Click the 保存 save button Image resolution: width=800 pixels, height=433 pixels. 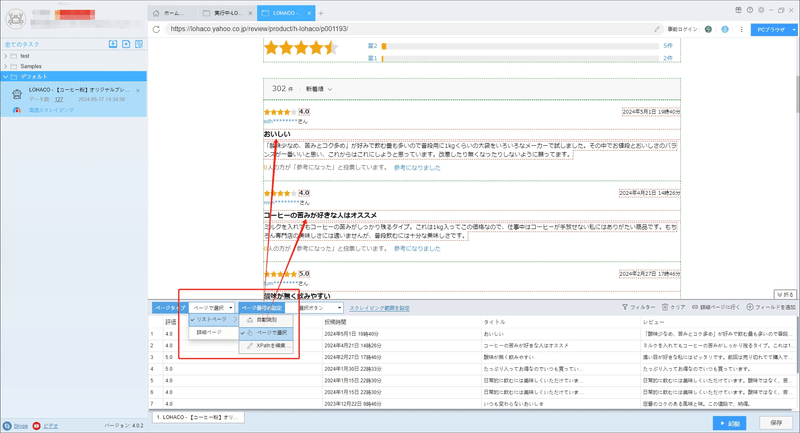(x=776, y=423)
